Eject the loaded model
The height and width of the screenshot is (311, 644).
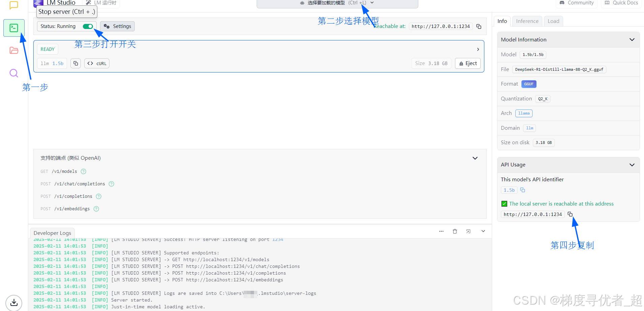(468, 63)
